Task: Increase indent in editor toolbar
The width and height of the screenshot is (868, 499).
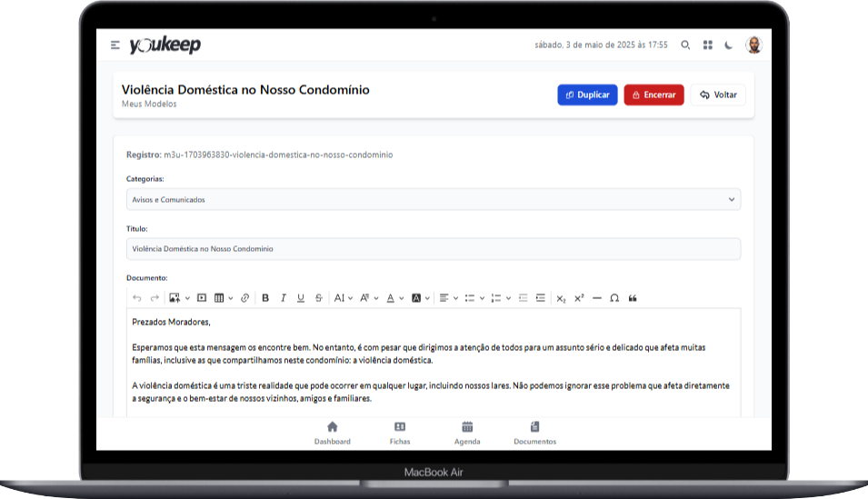Action: 541,298
